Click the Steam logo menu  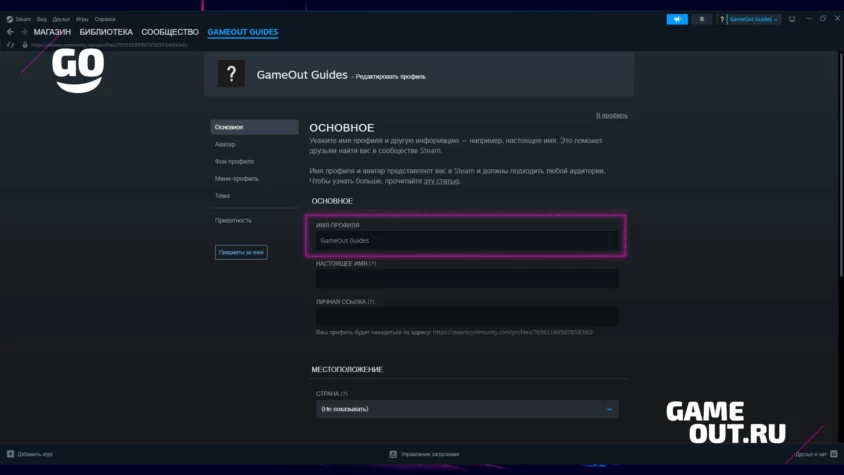pyautogui.click(x=10, y=19)
